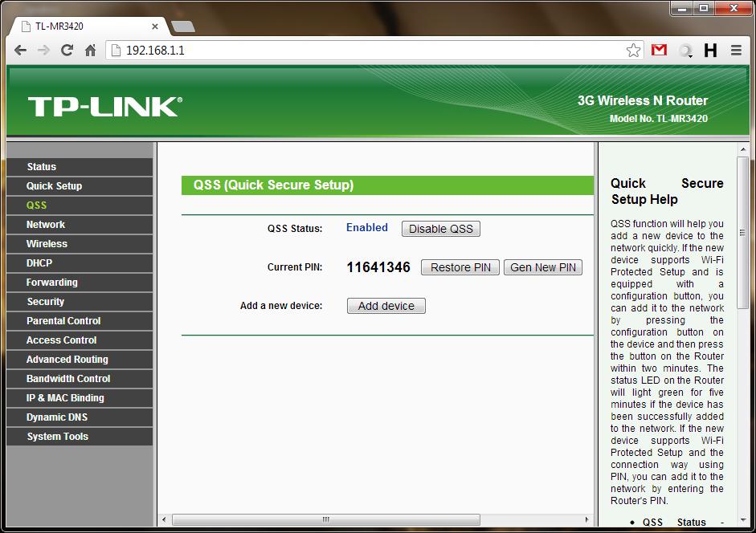Open the Wireless menu in sidebar

(x=47, y=244)
